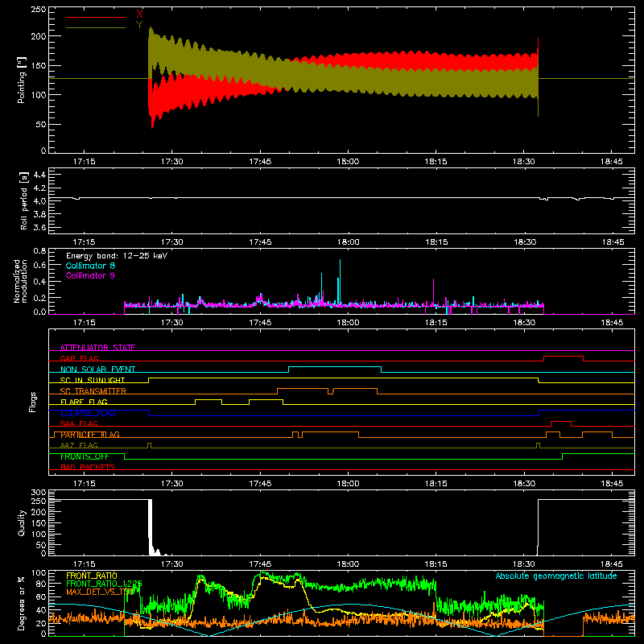Click the 'Flags' vertical axis label
644x644 pixels.
coord(32,402)
